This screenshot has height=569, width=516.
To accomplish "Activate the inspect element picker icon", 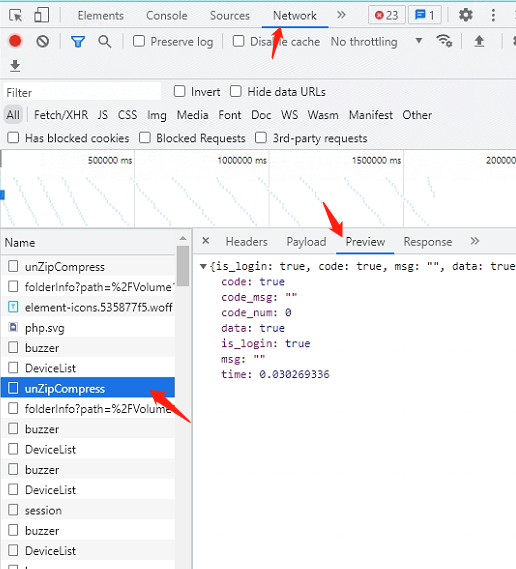I will click(16, 16).
